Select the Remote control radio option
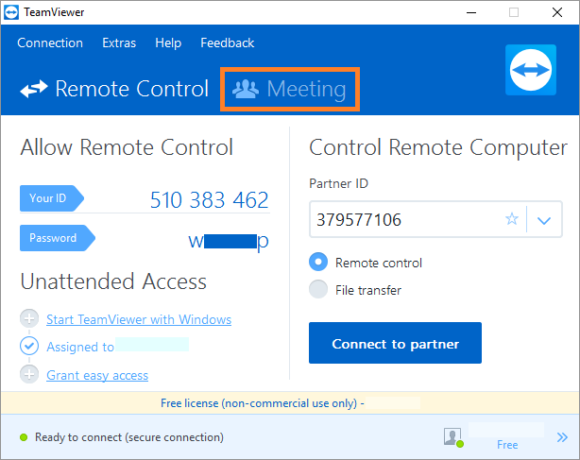This screenshot has width=580, height=460. 318,262
